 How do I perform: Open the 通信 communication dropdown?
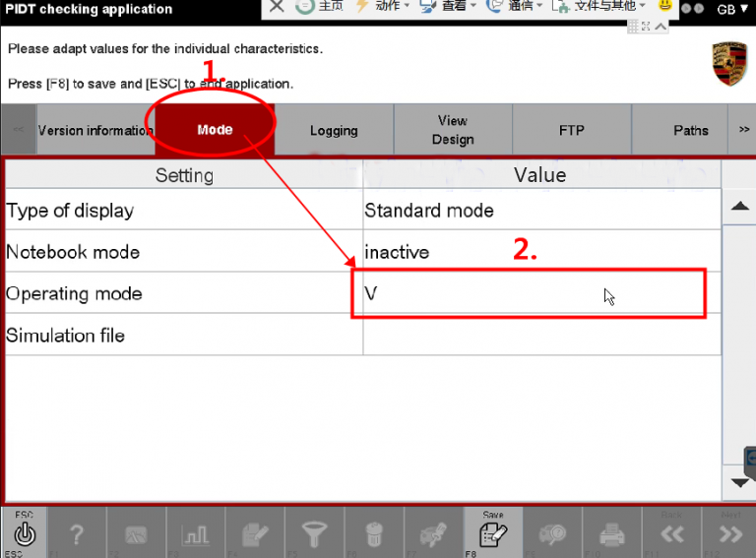click(515, 6)
